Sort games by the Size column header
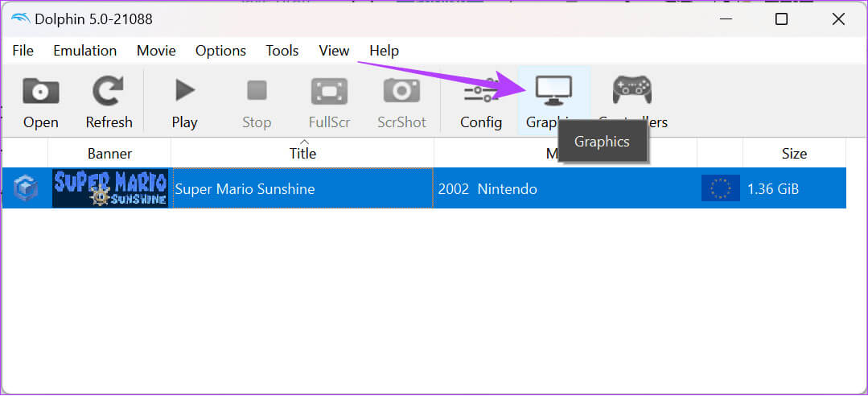This screenshot has height=396, width=868. [794, 153]
